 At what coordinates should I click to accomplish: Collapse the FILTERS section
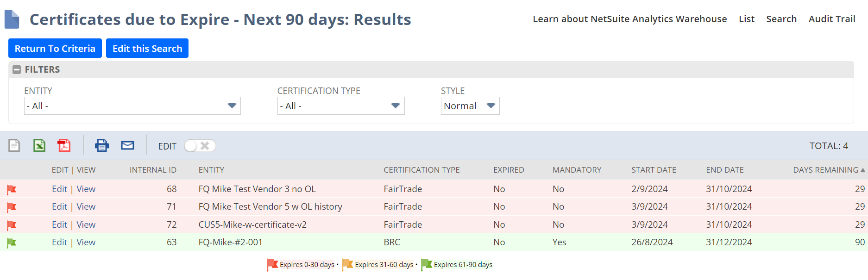click(17, 69)
